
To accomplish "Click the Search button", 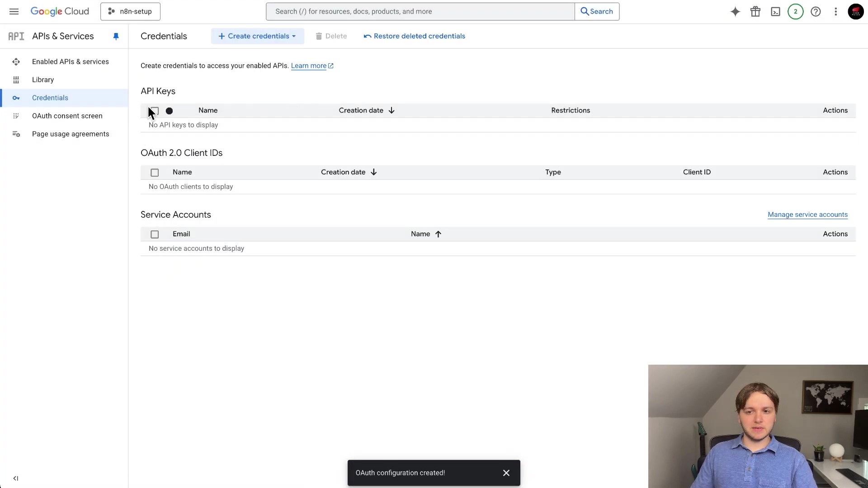I will (x=597, y=11).
